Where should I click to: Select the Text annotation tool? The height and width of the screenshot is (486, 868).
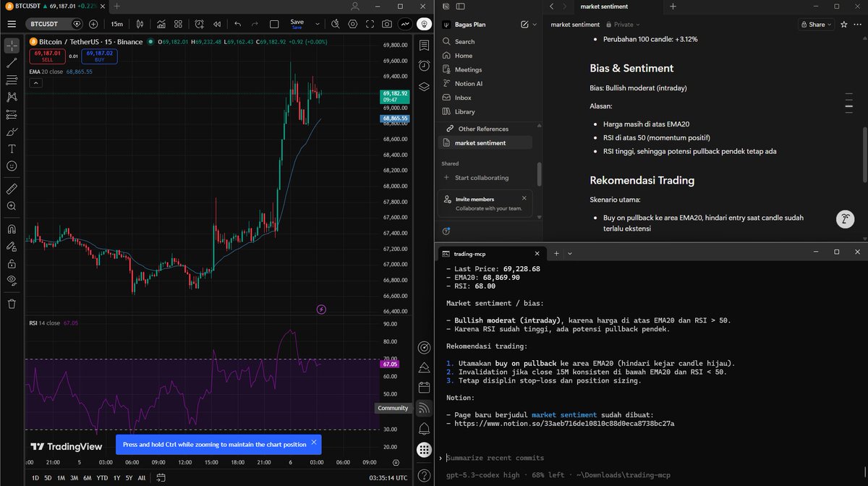click(x=12, y=149)
